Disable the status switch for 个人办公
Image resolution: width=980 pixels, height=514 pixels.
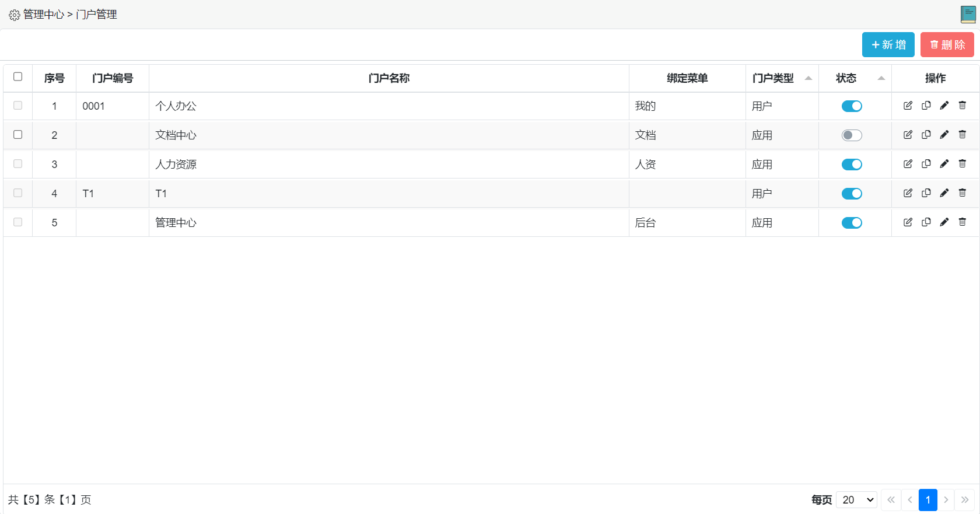point(852,106)
